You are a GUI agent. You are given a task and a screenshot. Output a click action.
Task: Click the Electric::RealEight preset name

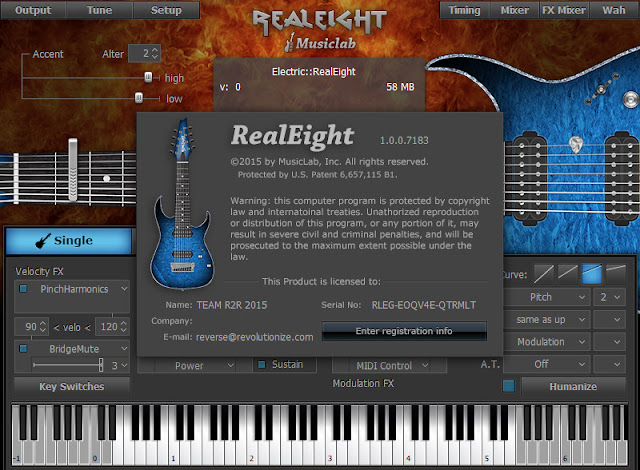click(x=313, y=72)
